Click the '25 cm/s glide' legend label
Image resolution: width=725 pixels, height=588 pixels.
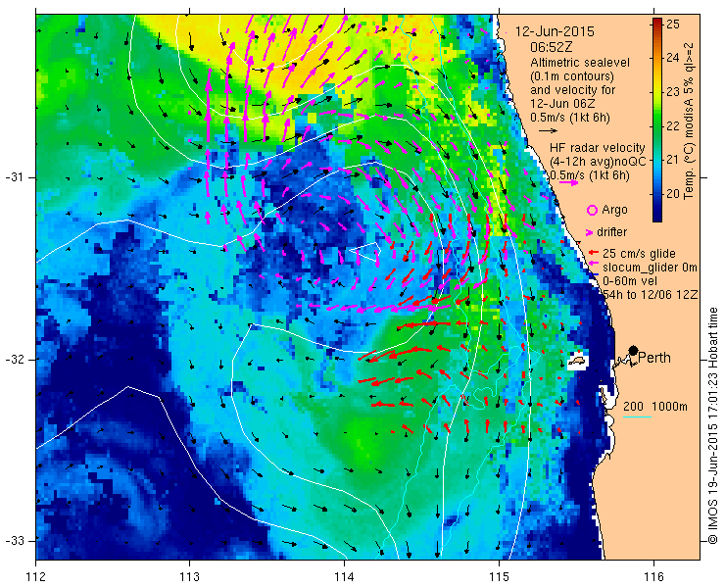639,254
